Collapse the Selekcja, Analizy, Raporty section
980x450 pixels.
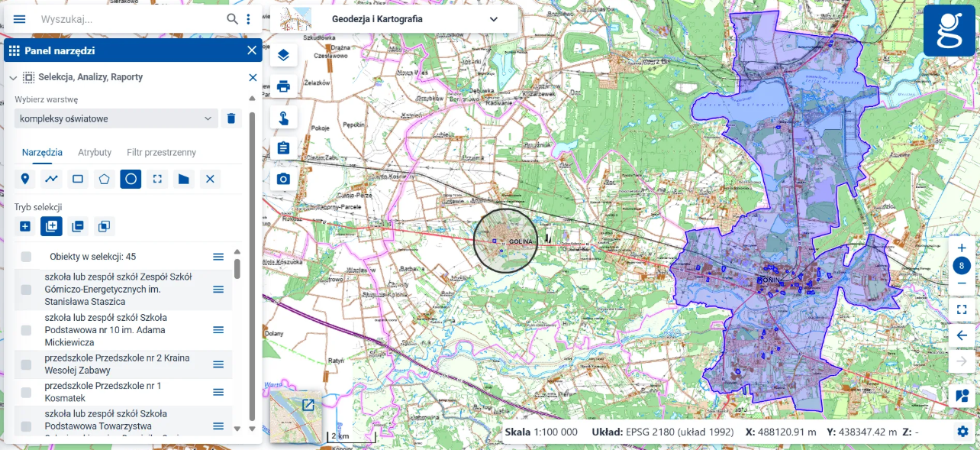(13, 77)
